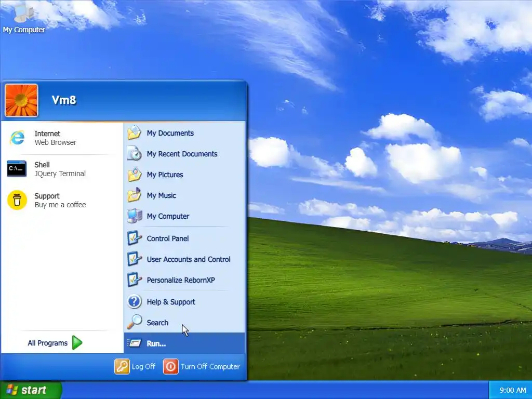This screenshot has width=532, height=399.
Task: Select the "My Documents" menu entry
Action: (x=185, y=132)
